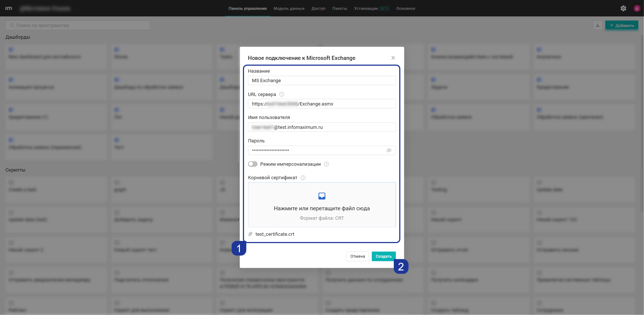Click the Добавить button
This screenshot has width=644, height=315.
pos(622,25)
